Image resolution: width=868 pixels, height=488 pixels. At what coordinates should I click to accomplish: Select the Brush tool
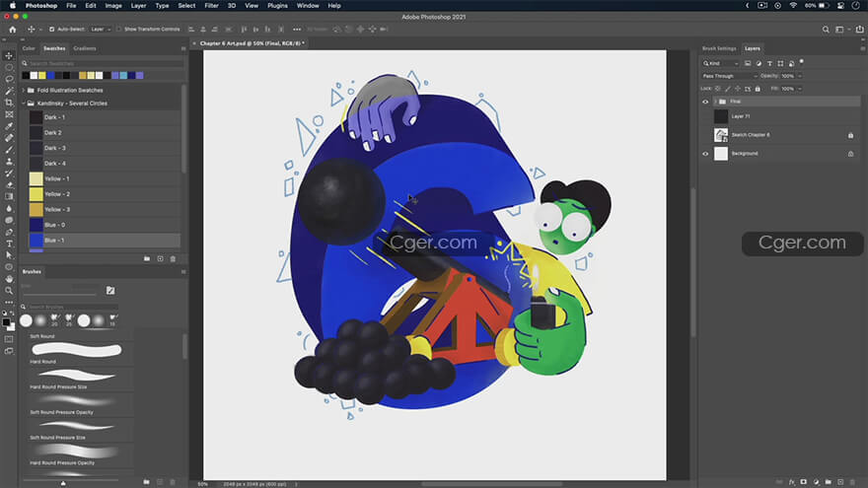click(9, 150)
